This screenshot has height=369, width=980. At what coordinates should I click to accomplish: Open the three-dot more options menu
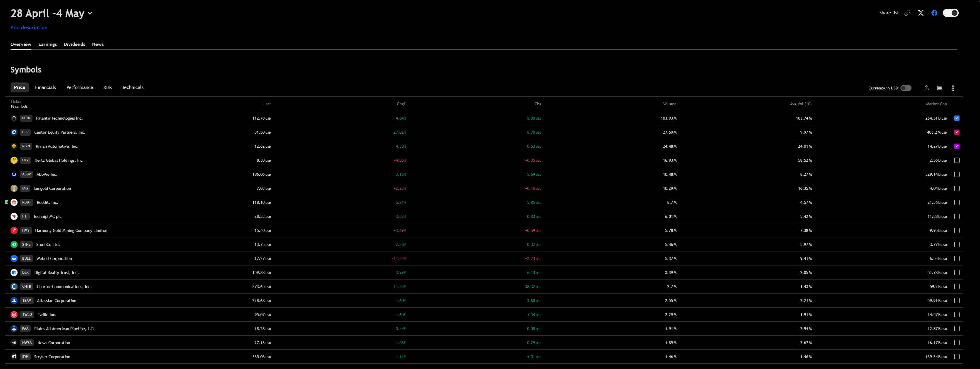pyautogui.click(x=952, y=88)
